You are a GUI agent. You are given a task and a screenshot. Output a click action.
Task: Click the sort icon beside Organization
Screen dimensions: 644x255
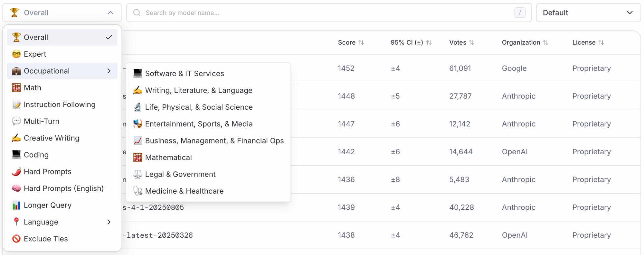pos(545,42)
